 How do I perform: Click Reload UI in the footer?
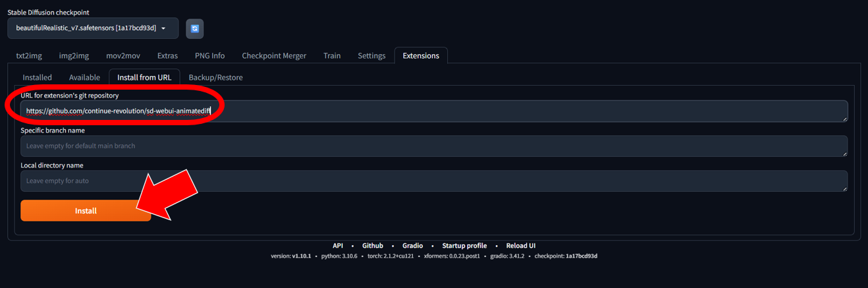click(520, 246)
